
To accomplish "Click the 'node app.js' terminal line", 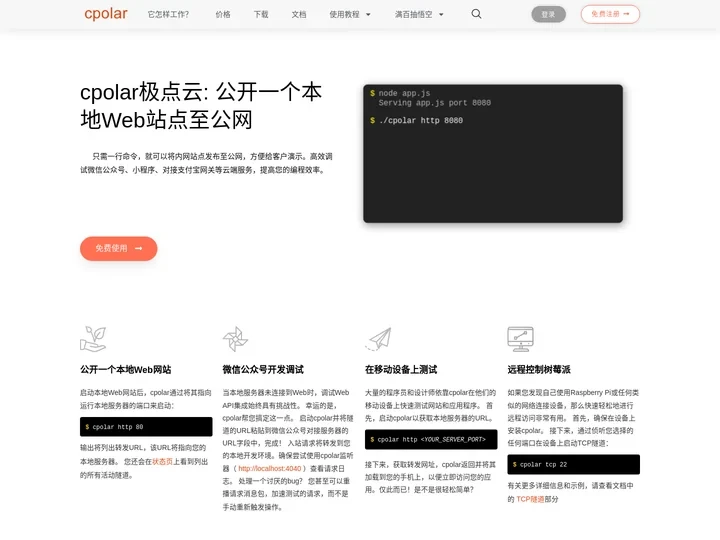I will coord(400,93).
